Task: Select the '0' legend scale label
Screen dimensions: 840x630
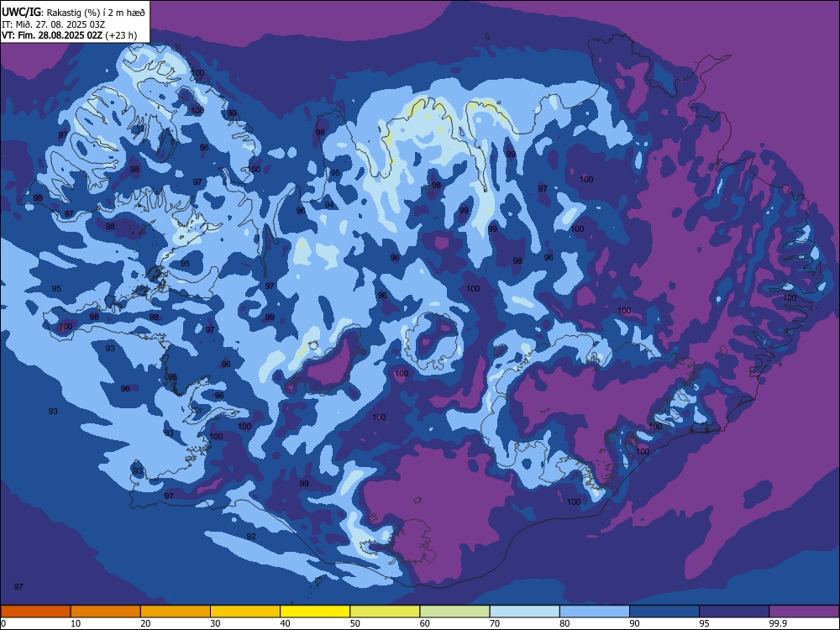Action: point(3,623)
